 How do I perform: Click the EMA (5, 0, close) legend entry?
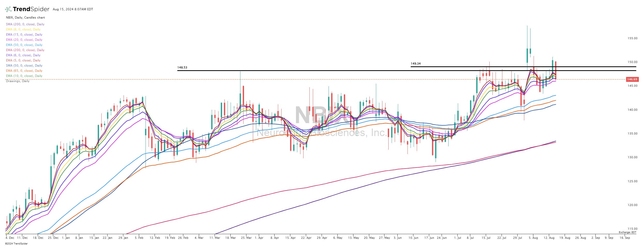(23, 60)
